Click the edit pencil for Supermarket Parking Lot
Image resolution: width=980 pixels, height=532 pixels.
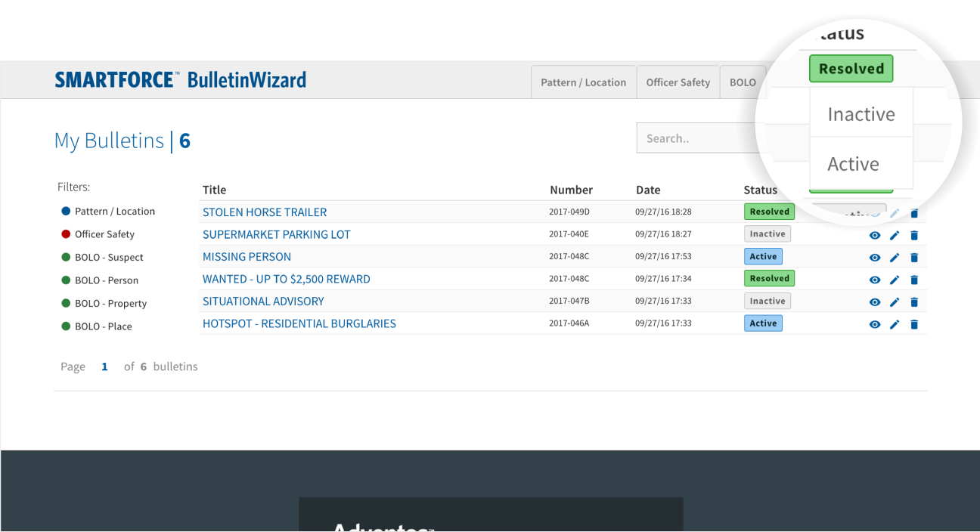(x=895, y=236)
